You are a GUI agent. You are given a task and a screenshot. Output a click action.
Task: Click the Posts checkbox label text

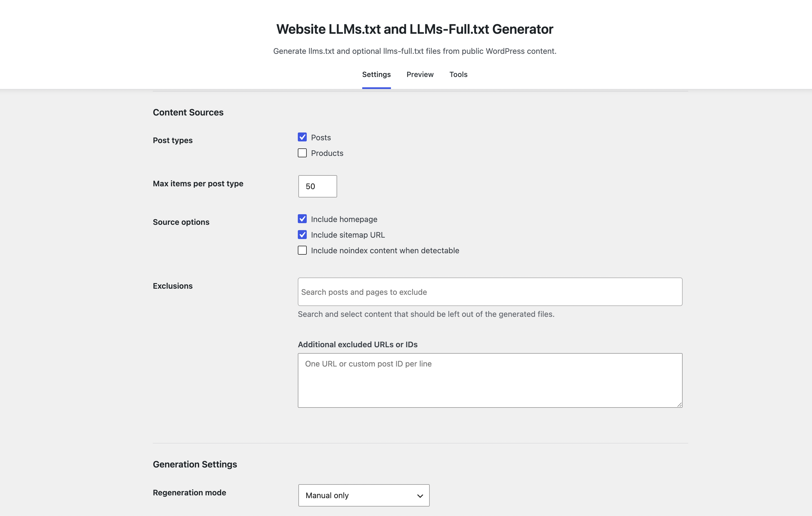coord(321,138)
